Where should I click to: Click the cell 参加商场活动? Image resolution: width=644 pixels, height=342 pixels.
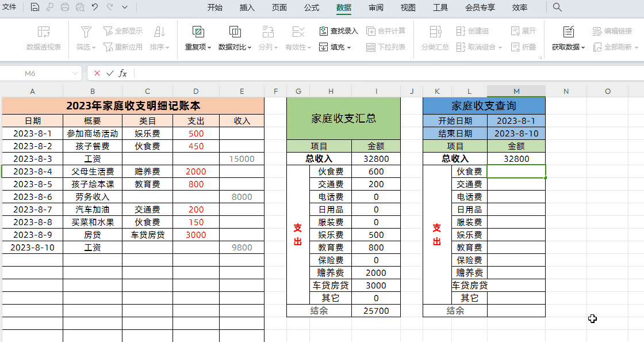(93, 134)
